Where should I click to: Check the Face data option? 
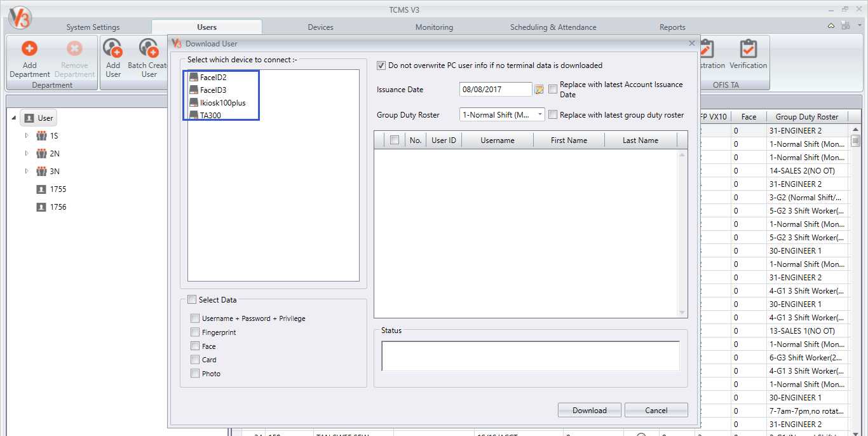point(195,346)
